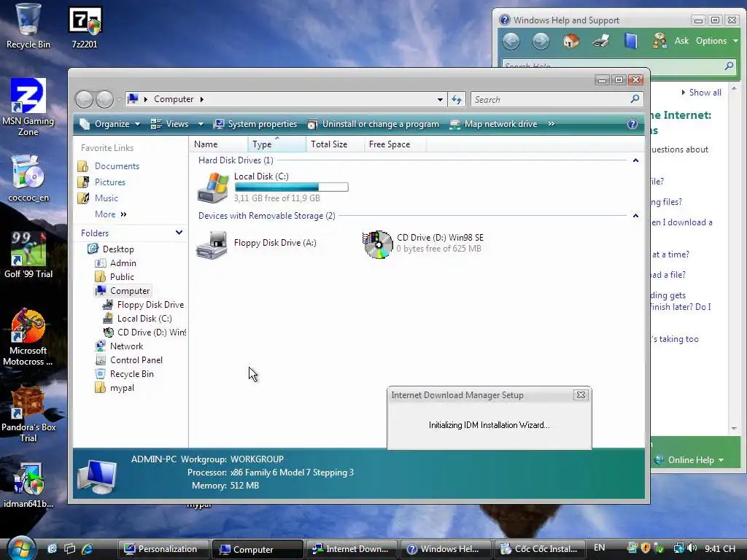Open the coccoc_en installer icon
Viewport: 747px width, 560px height.
(x=28, y=179)
